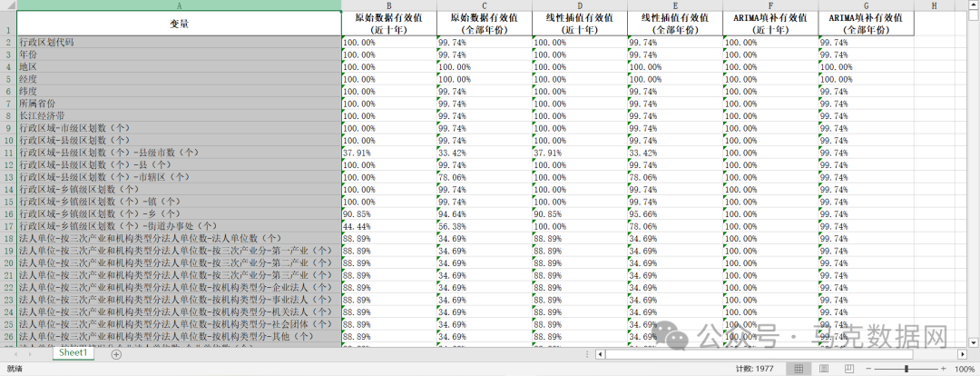Switch to Normal view in status bar

[799, 369]
